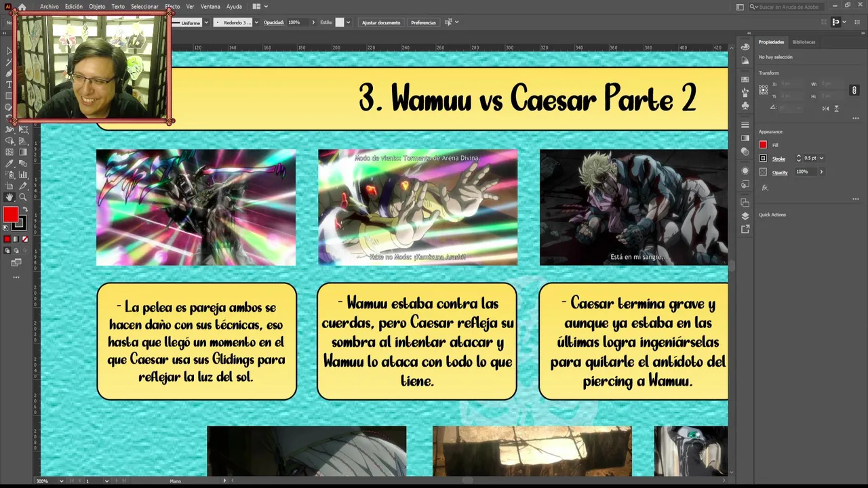
Task: Select the Artboard tool
Action: tap(9, 186)
